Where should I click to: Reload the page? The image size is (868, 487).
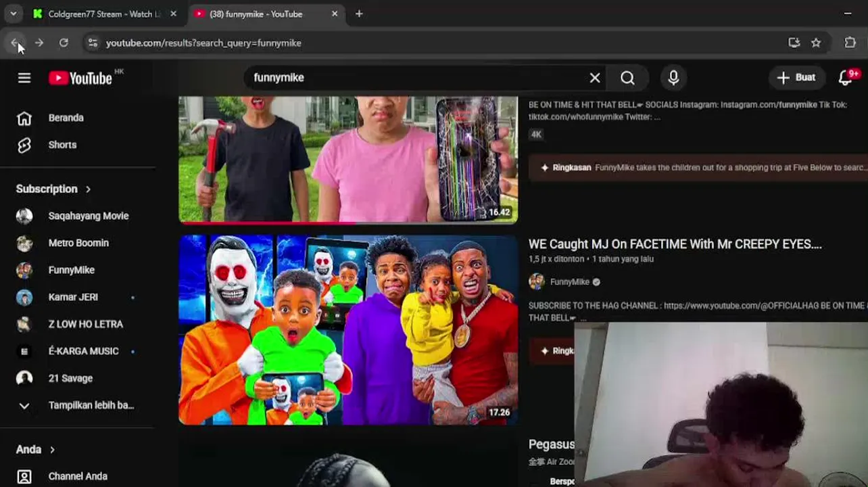(64, 43)
